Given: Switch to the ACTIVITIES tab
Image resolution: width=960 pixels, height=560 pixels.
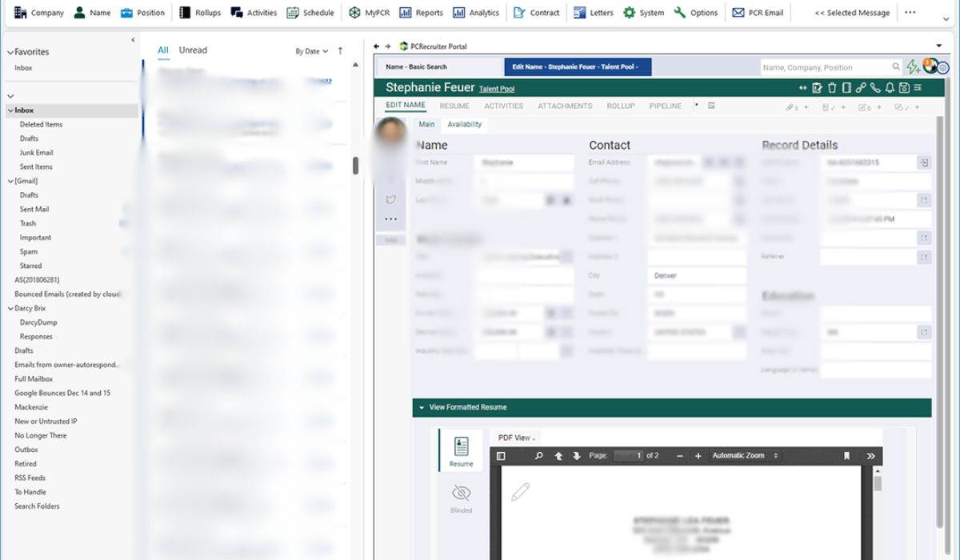Looking at the screenshot, I should (x=504, y=106).
